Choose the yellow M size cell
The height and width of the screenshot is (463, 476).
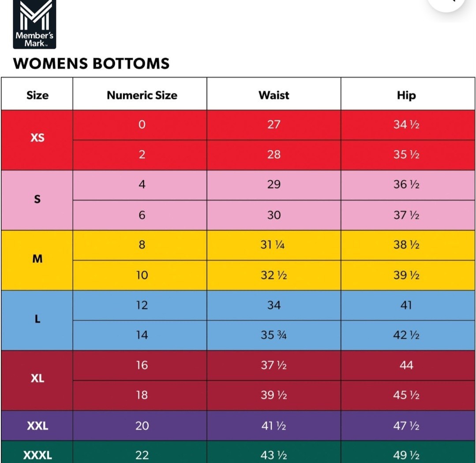(37, 259)
